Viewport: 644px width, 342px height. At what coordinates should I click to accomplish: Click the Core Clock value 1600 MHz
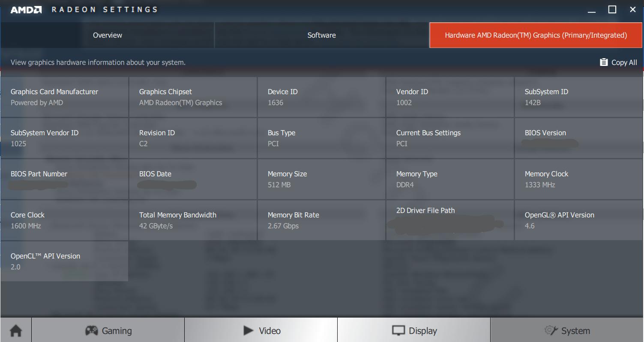click(26, 226)
